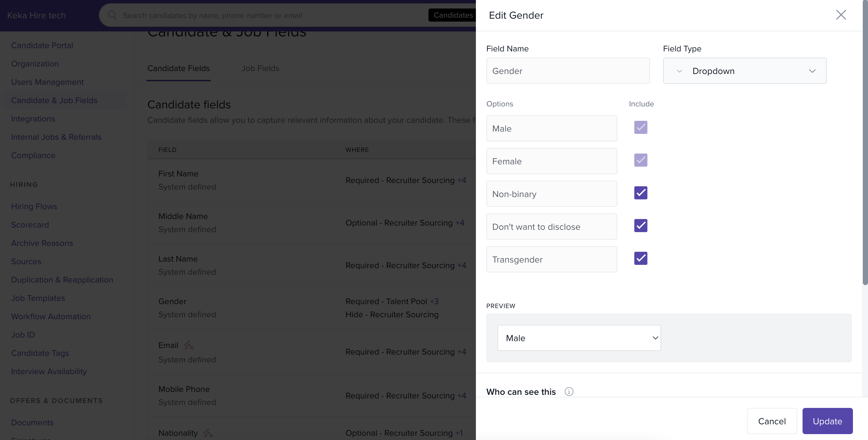Expand the Male preview dropdown

tap(579, 338)
